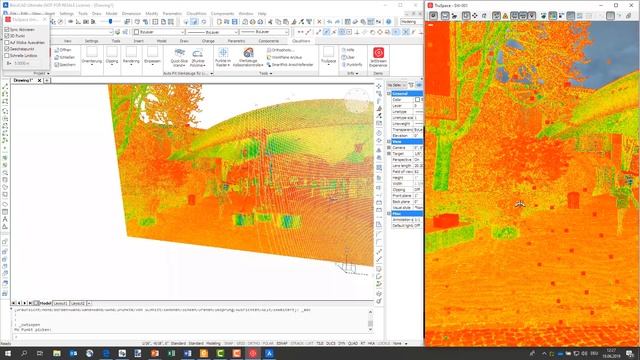Screen dimensions: 640x360
Task: Click the Rendering ribbon icon
Action: click(131, 52)
